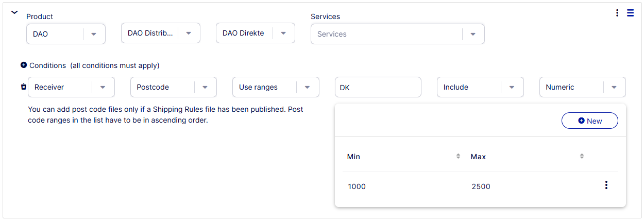The width and height of the screenshot is (644, 221).
Task: Sort the Max column
Action: click(581, 156)
